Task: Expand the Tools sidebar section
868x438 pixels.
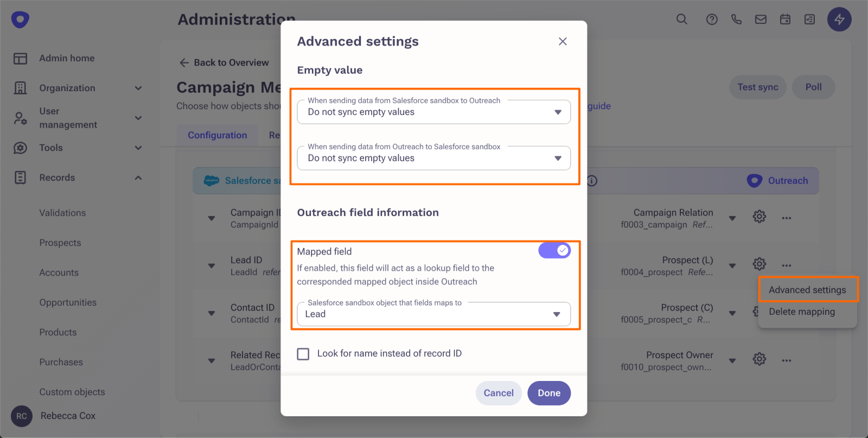Action: (x=138, y=148)
